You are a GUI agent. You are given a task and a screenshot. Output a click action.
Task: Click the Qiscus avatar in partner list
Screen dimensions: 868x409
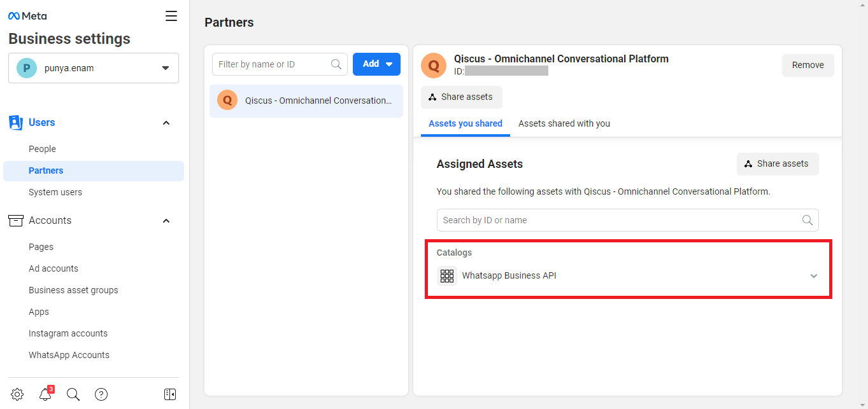click(x=227, y=101)
